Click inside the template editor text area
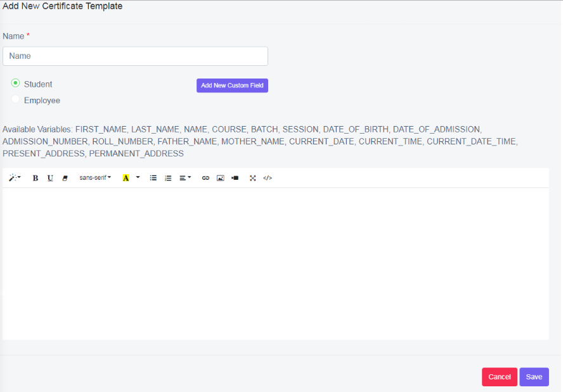The height and width of the screenshot is (392, 563). pos(276,263)
